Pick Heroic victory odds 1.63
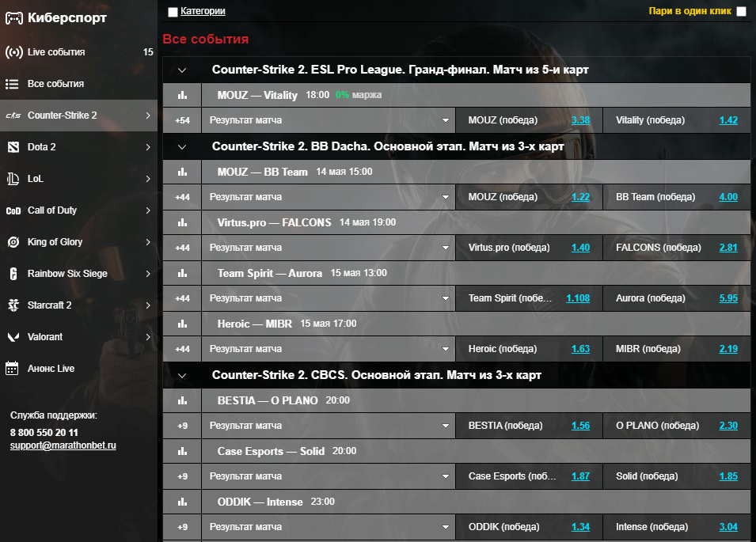 (580, 348)
